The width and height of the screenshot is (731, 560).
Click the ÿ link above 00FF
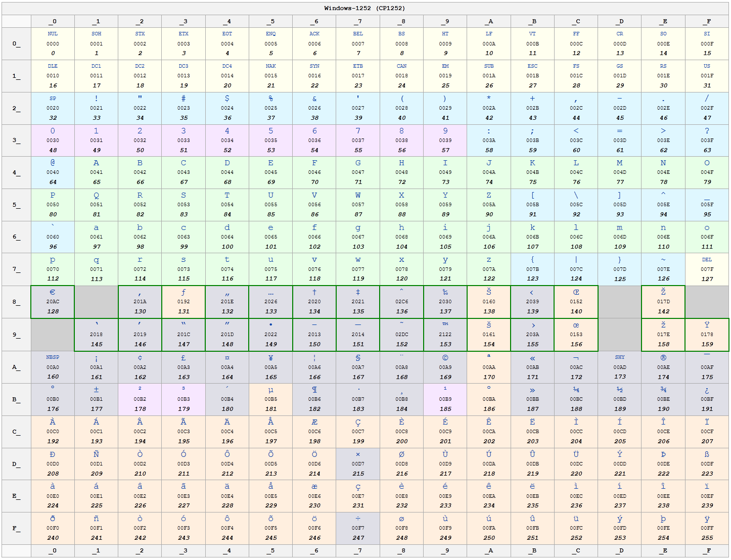click(707, 519)
